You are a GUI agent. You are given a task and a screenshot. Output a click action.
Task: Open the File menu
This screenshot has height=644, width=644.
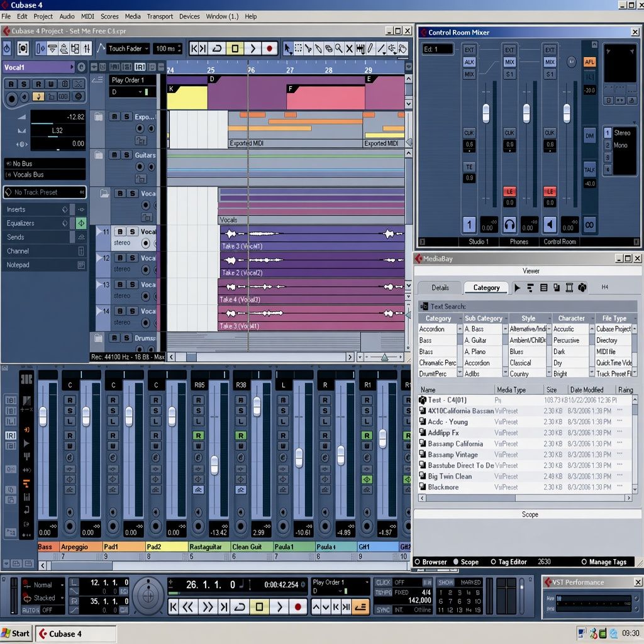[x=6, y=16]
